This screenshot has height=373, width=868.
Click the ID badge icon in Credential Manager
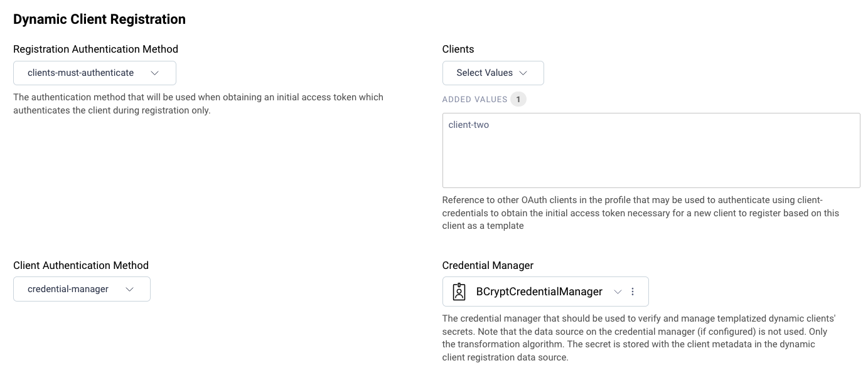pos(459,292)
